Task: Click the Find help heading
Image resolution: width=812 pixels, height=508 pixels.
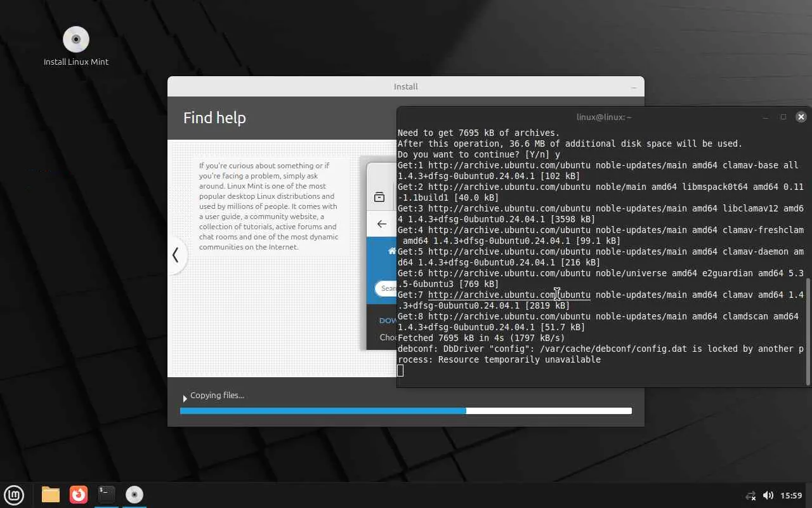Action: [x=214, y=117]
